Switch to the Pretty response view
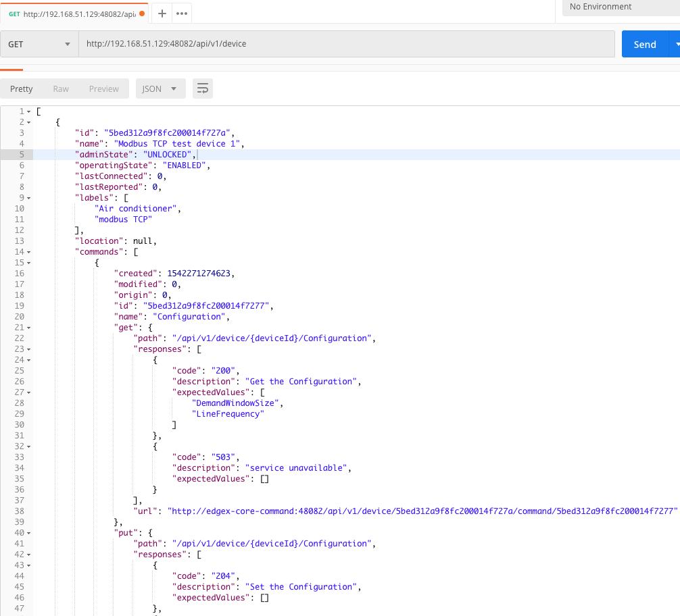The image size is (680, 616). tap(22, 88)
